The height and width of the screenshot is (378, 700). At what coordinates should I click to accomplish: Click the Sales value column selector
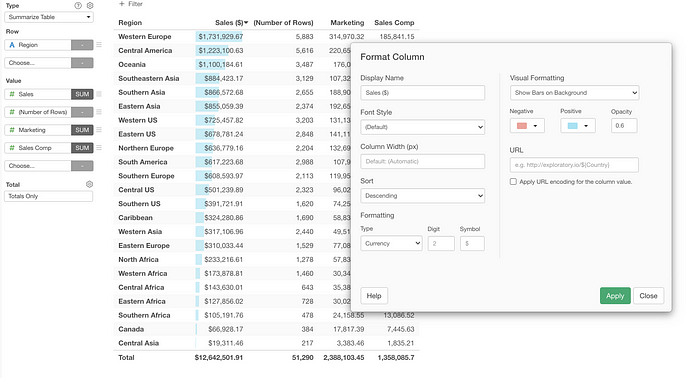click(38, 94)
